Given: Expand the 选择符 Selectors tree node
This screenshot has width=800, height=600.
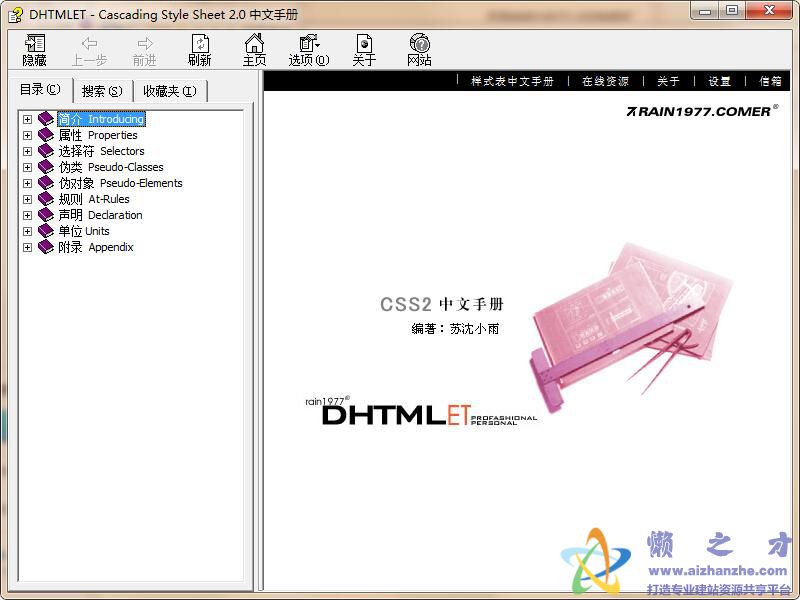Looking at the screenshot, I should click(28, 152).
